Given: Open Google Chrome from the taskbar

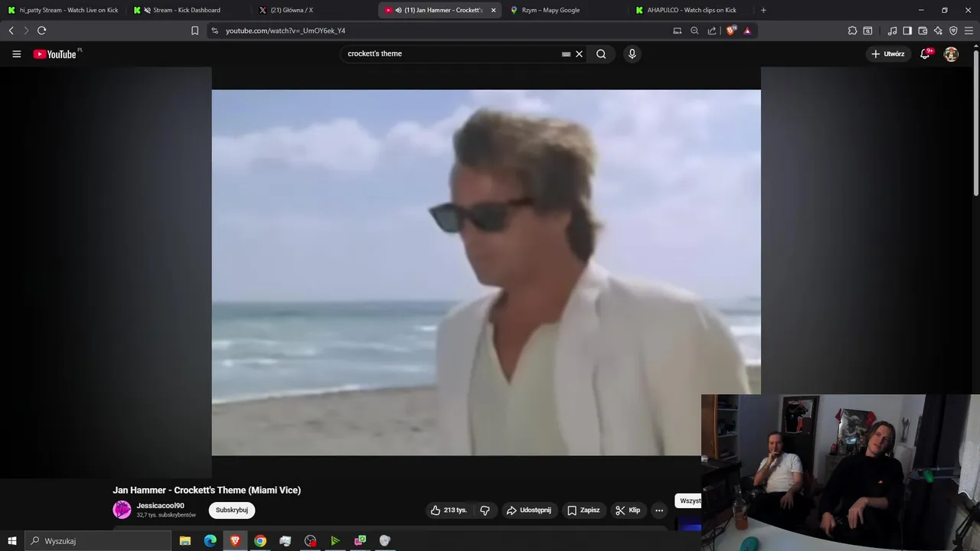Looking at the screenshot, I should click(260, 540).
